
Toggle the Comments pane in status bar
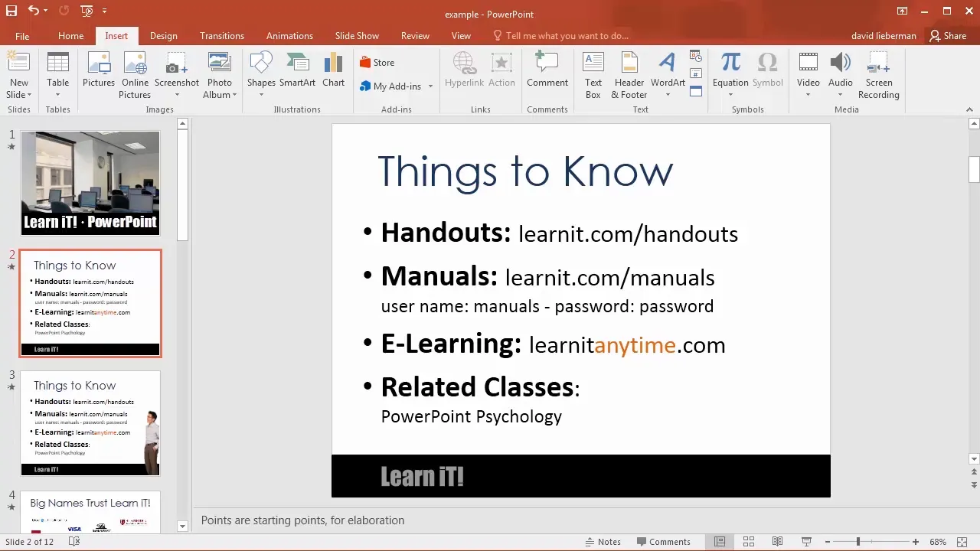[x=662, y=542]
